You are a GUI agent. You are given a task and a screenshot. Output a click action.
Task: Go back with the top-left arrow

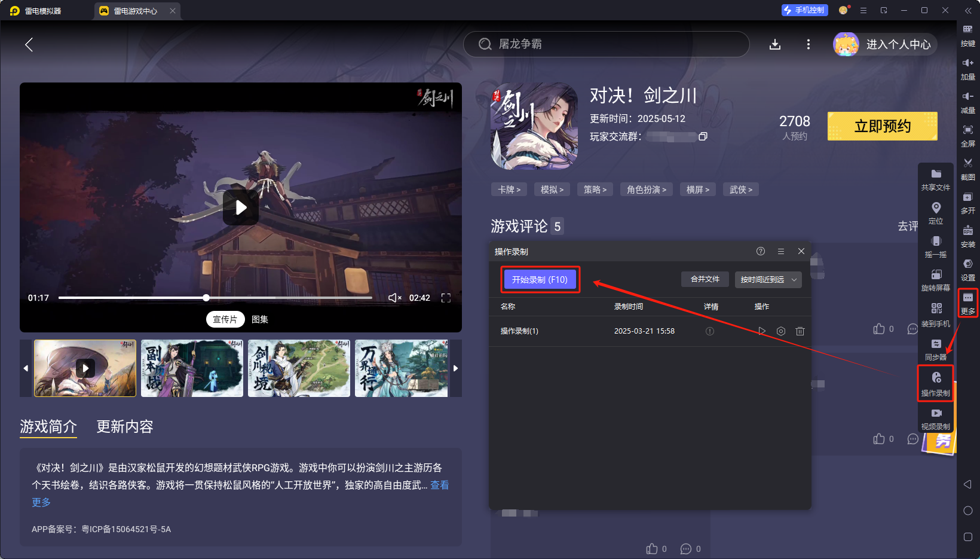click(x=29, y=44)
